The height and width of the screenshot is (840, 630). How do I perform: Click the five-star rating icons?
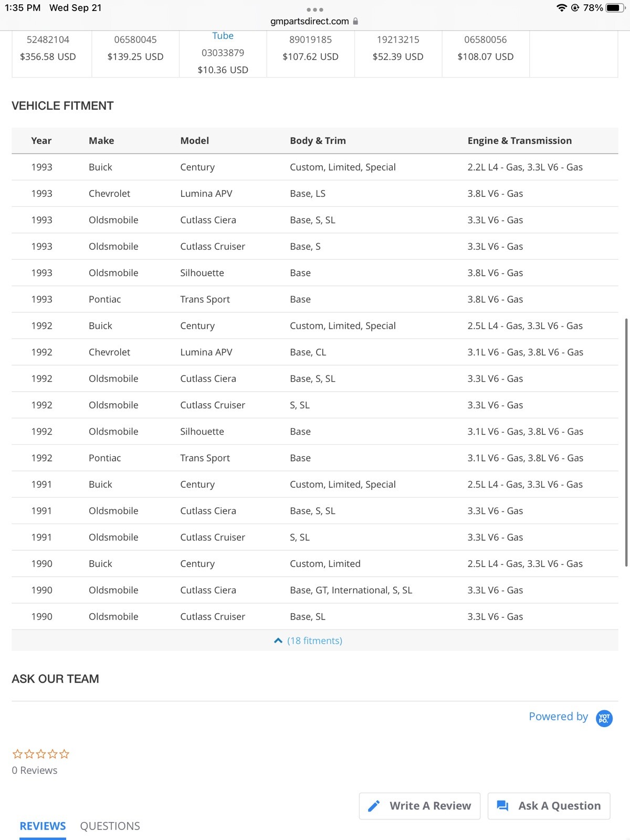tap(41, 754)
